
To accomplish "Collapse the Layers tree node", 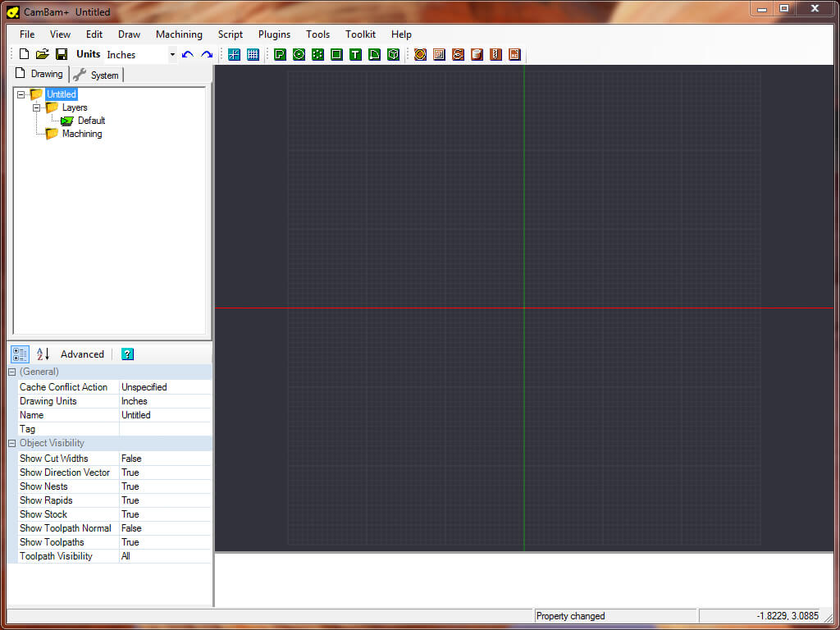I will [37, 107].
